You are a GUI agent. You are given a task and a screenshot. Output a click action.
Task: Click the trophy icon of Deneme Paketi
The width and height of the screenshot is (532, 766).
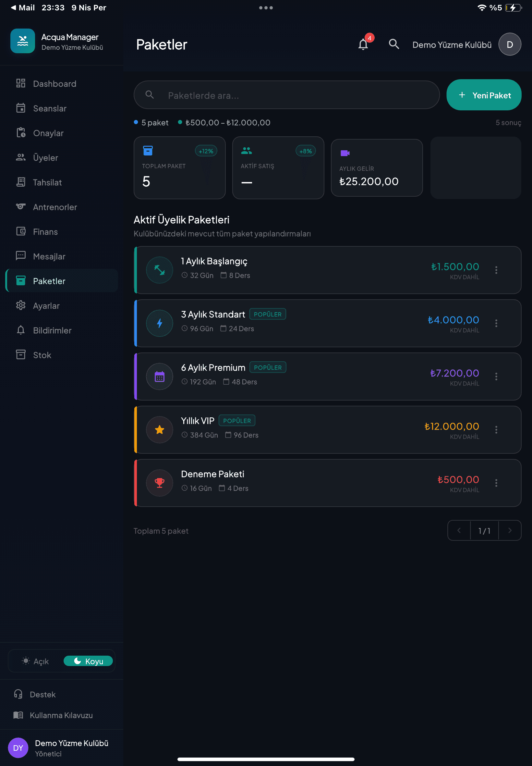coord(159,483)
